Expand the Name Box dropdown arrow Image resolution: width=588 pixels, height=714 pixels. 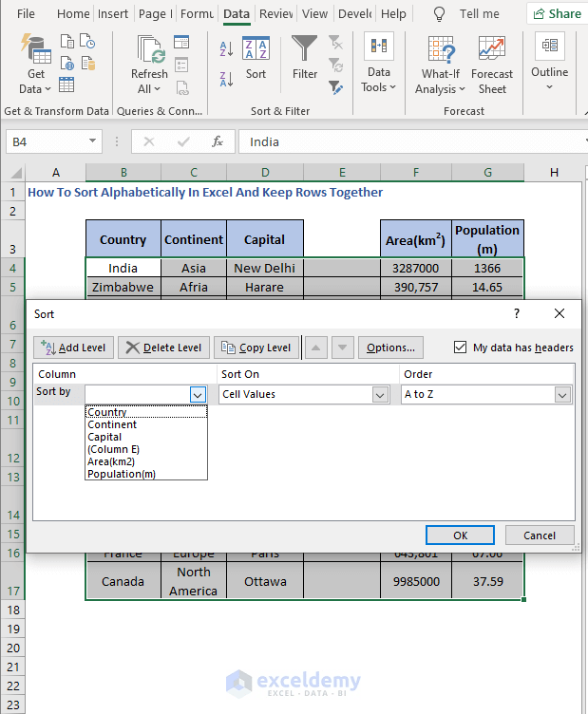coord(92,141)
